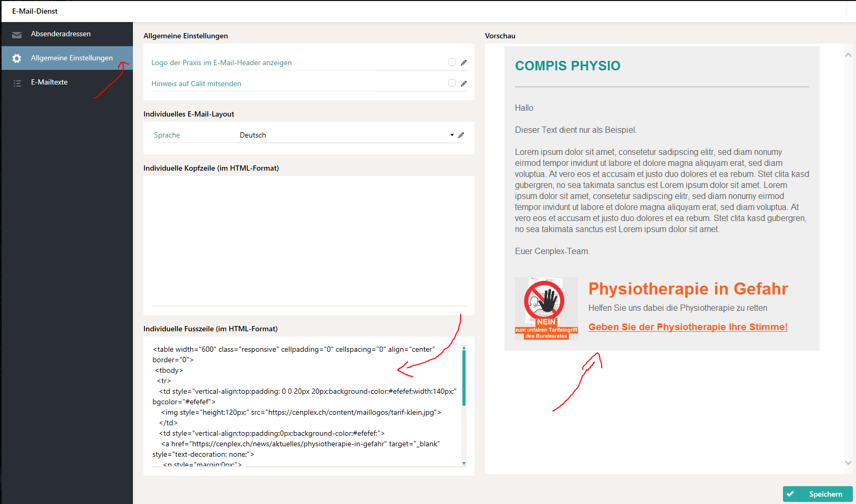Click the preview panel scroll-down arrow

click(x=848, y=463)
